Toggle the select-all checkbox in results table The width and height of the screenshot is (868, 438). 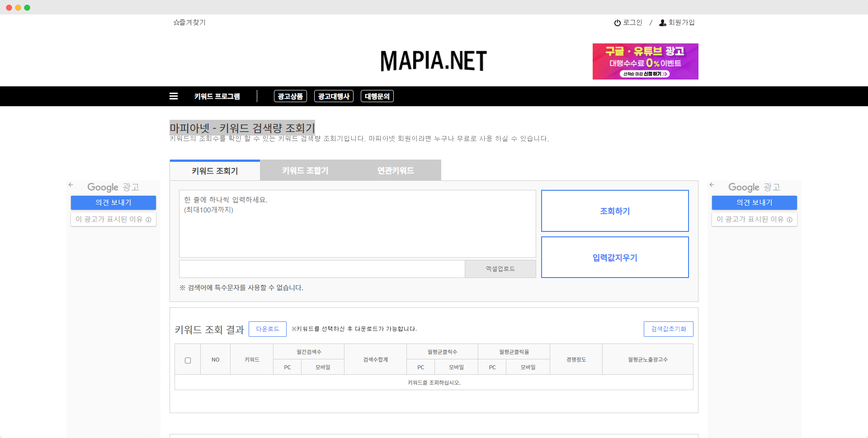[x=188, y=360]
